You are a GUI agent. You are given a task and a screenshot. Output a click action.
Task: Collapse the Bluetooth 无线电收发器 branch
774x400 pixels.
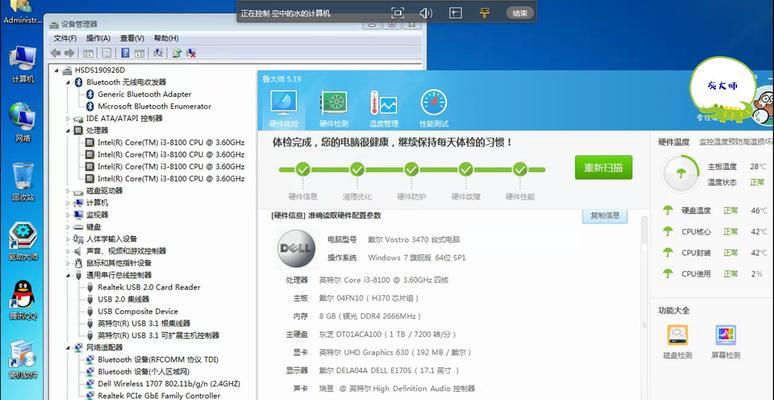coord(68,82)
